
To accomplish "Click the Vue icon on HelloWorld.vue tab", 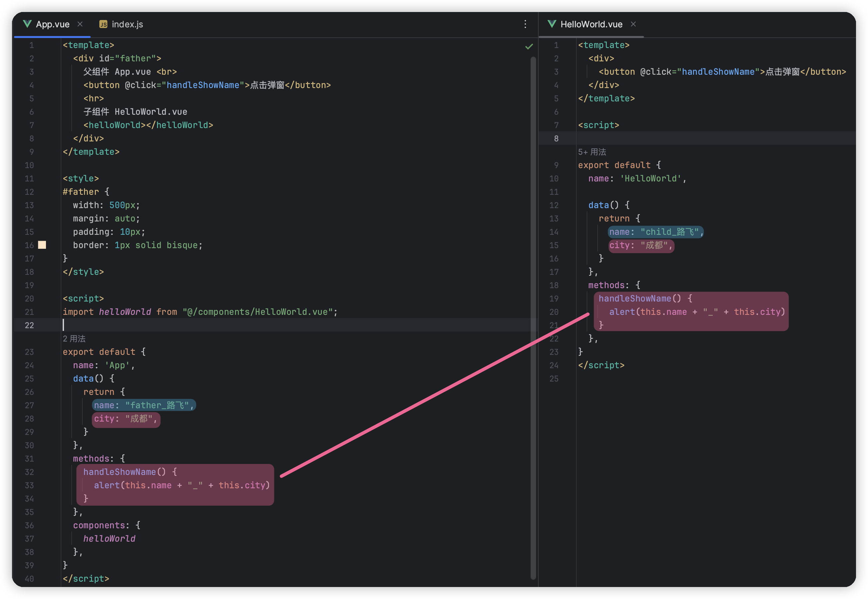I will [551, 24].
